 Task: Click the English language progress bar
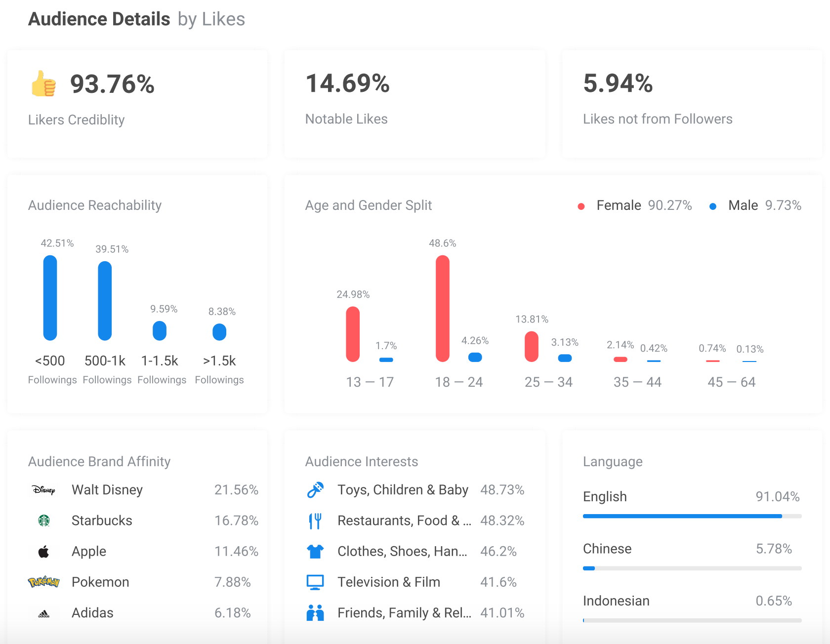[692, 516]
